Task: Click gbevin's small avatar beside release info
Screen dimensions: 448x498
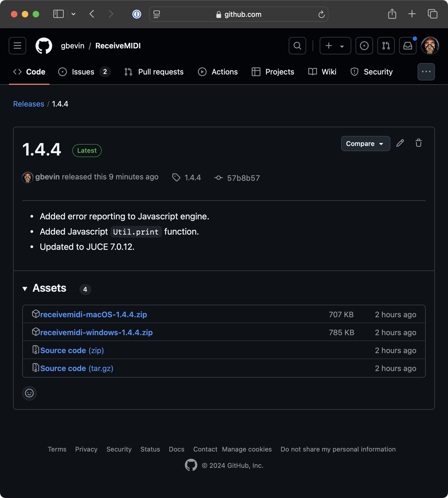Action: coord(27,178)
